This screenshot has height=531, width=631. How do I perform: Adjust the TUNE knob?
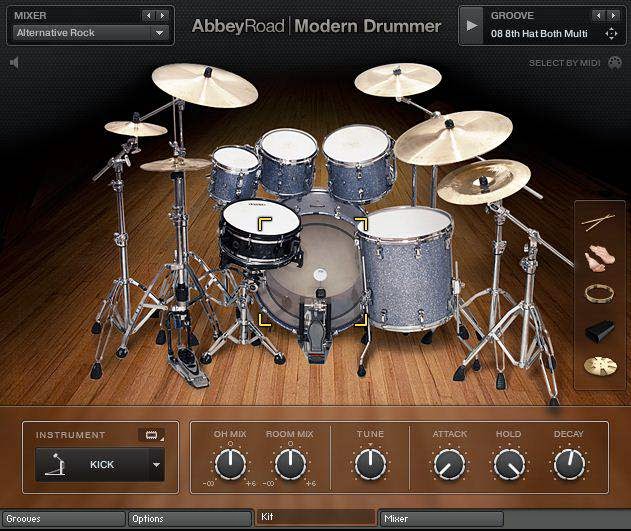pos(370,464)
